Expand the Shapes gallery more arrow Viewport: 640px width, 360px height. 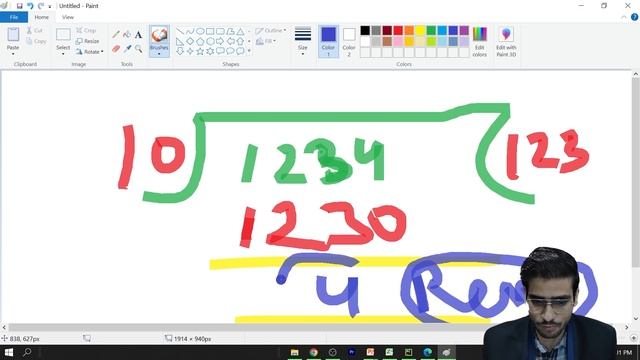249,51
